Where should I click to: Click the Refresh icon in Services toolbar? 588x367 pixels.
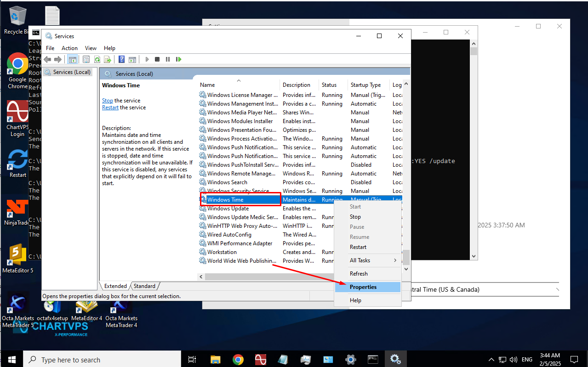pos(97,59)
